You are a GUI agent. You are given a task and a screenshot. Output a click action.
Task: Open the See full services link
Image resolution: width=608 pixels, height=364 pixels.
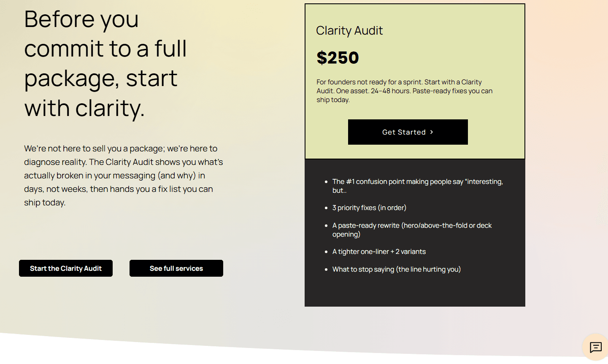point(176,268)
